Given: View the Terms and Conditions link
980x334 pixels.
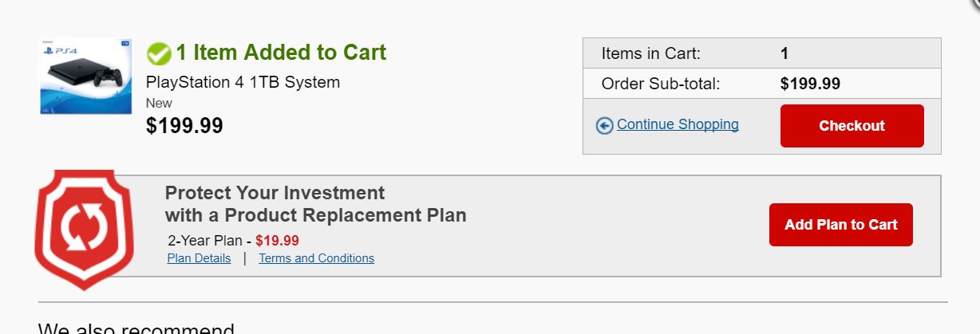Looking at the screenshot, I should tap(316, 258).
